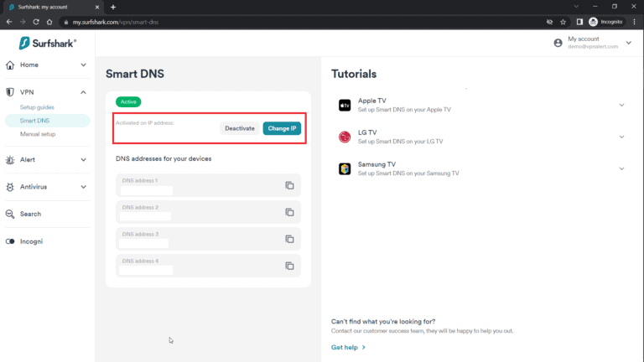Expand the Antivirus sidebar section
Screen dimensions: 644x362
point(83,187)
